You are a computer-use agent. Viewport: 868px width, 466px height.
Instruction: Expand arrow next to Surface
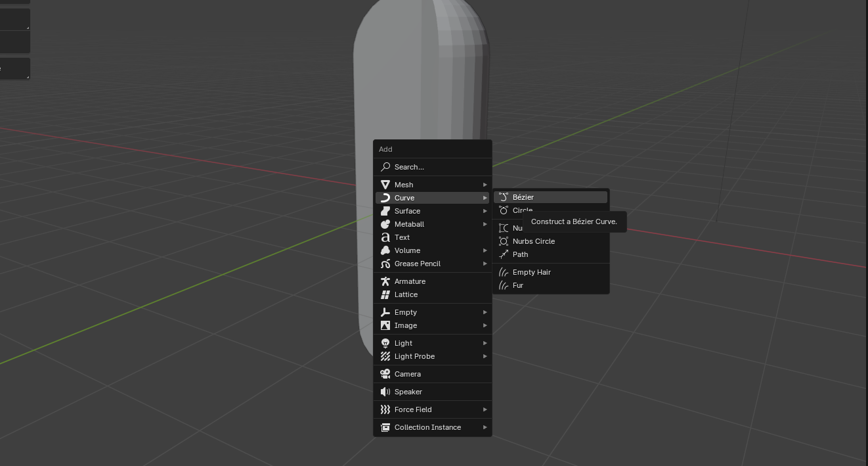click(485, 211)
